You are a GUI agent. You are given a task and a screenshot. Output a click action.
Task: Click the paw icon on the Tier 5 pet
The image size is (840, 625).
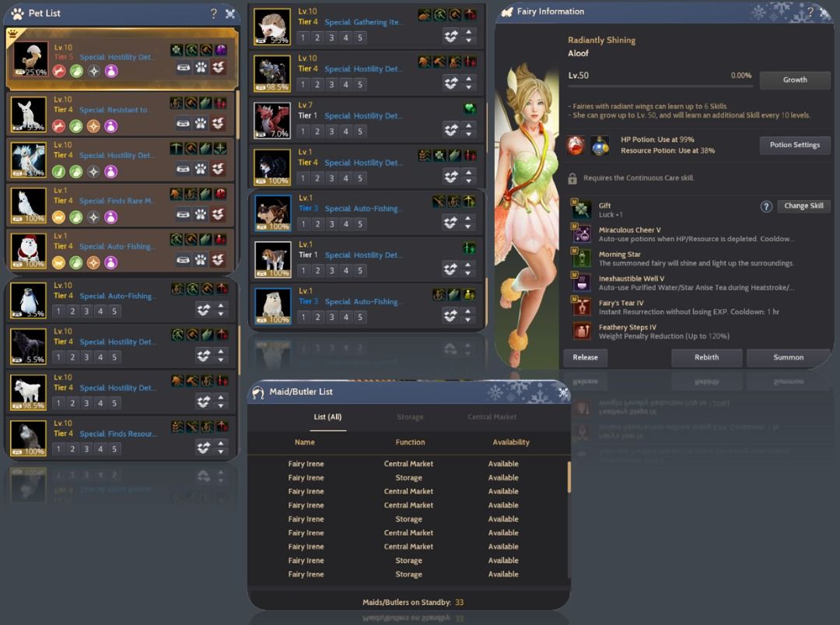tap(201, 68)
